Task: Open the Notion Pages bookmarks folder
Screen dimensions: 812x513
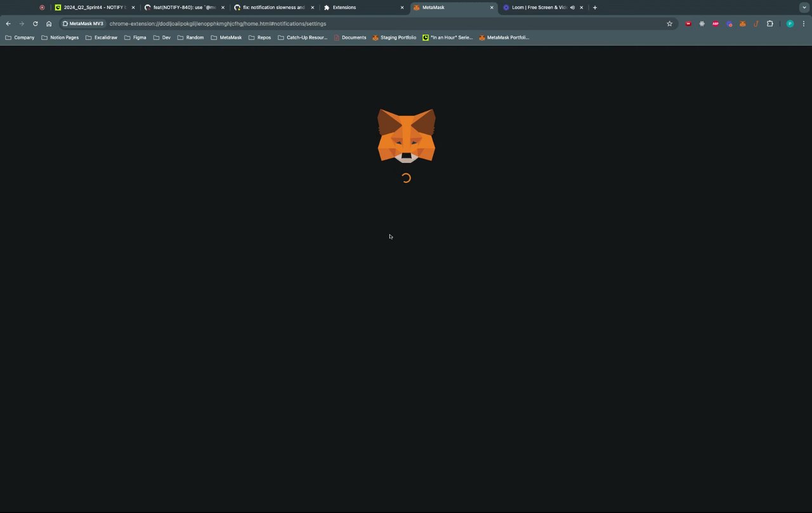Action: (x=60, y=37)
